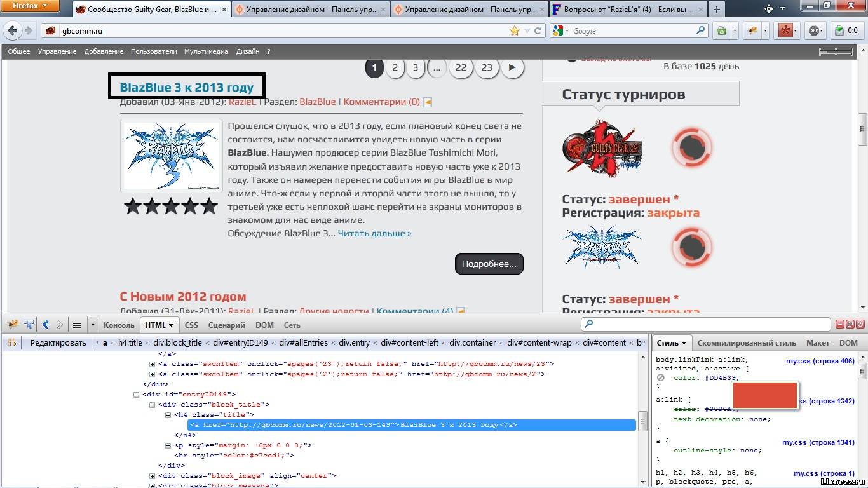
Task: Disable the color #DD4B39 CSS property
Action: (x=661, y=378)
